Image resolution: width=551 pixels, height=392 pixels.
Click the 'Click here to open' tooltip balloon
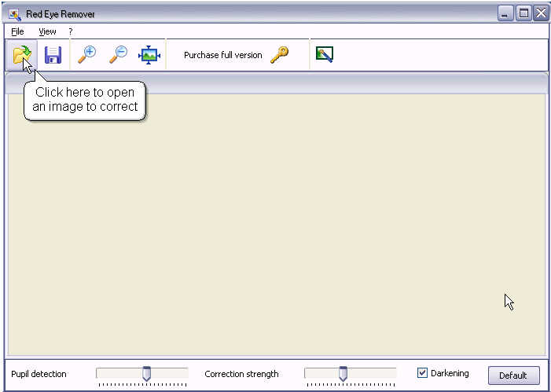point(85,101)
